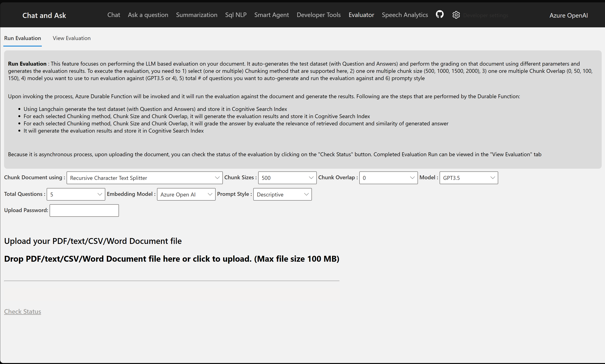Open the GitHub repository icon
This screenshot has width=605, height=364.
point(439,14)
